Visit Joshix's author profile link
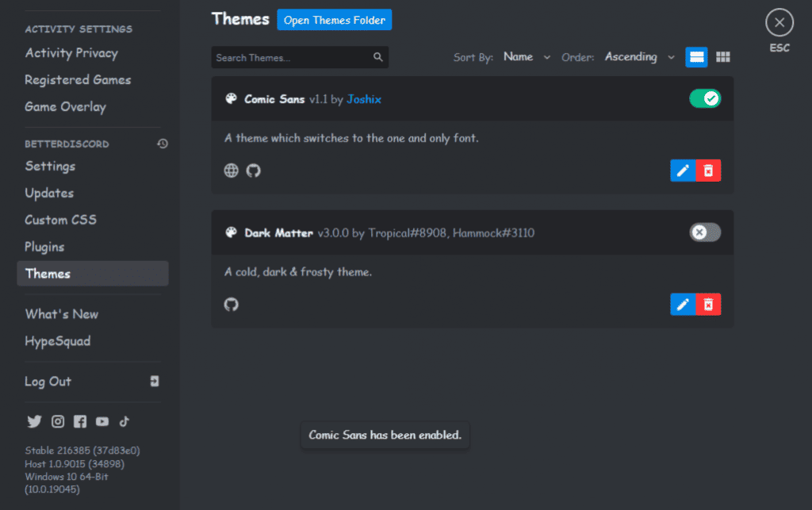Viewport: 812px width, 510px height. [x=363, y=98]
